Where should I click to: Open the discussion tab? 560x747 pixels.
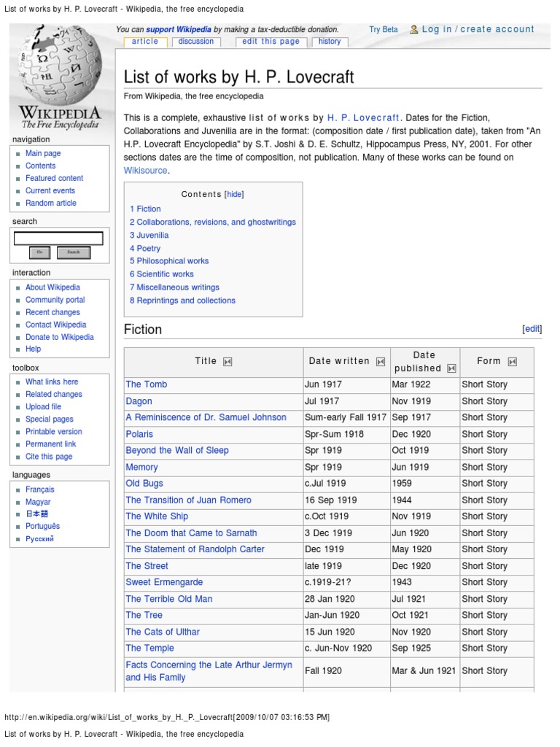click(x=195, y=42)
